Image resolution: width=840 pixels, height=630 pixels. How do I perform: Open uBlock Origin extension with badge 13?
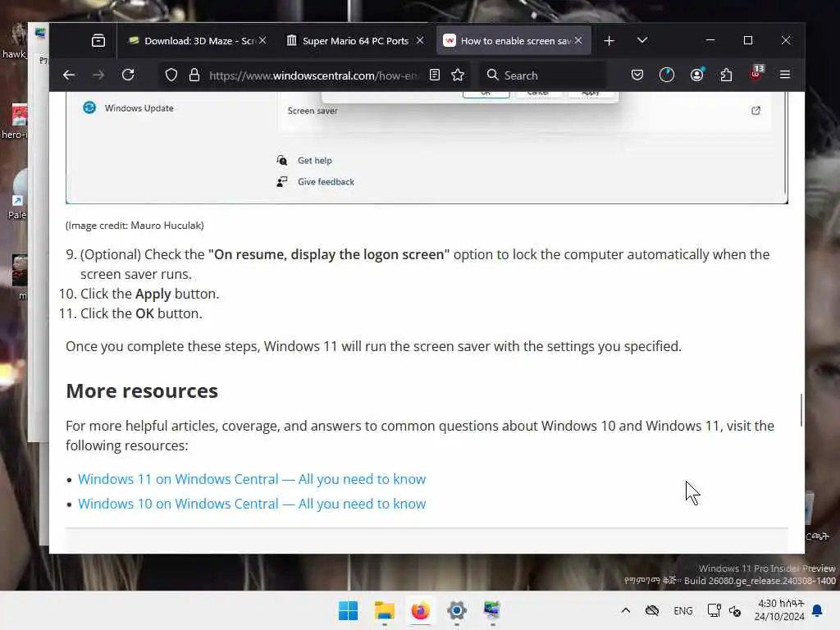pos(756,73)
